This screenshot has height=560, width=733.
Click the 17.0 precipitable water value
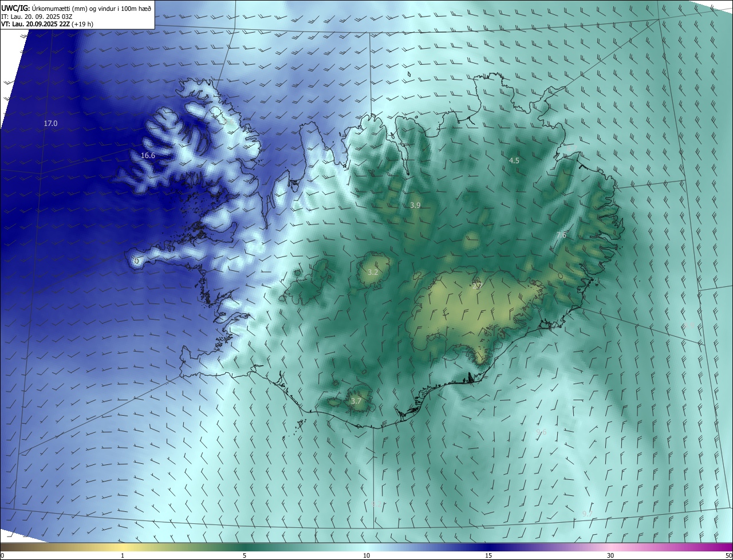51,124
